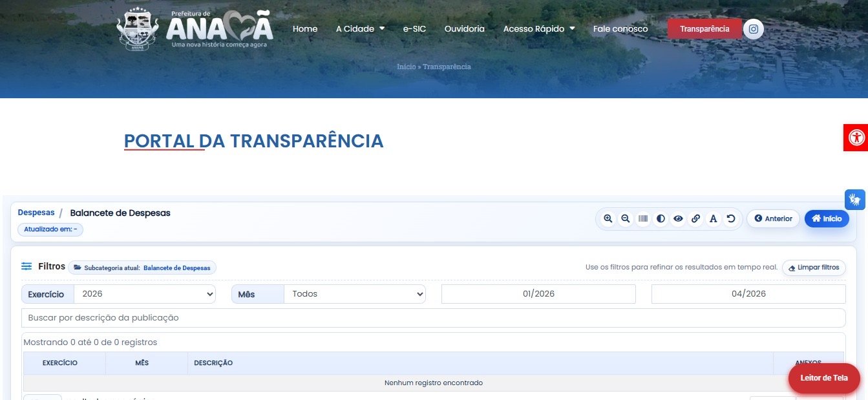Screen dimensions: 868x400
Task: Click the publication description search field
Action: (433, 318)
